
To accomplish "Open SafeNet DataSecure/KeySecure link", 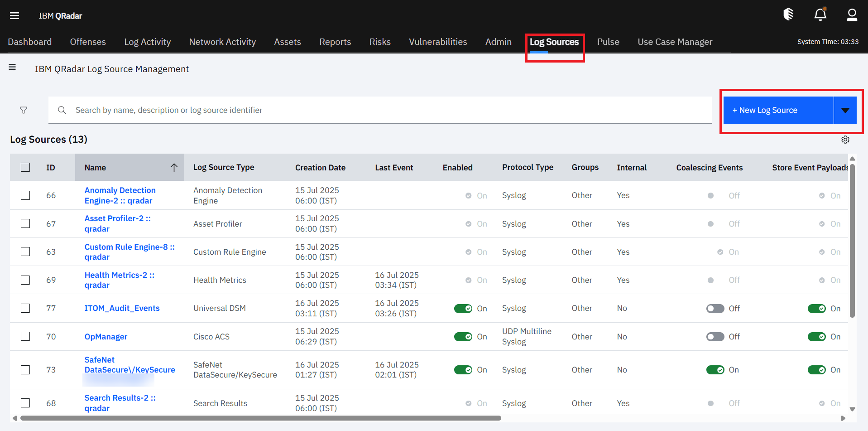I will pos(130,365).
